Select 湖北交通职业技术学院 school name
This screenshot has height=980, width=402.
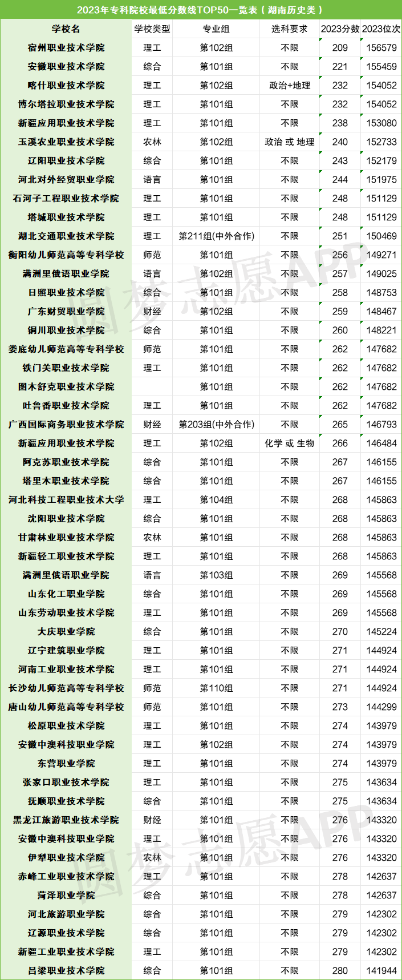pos(66,236)
